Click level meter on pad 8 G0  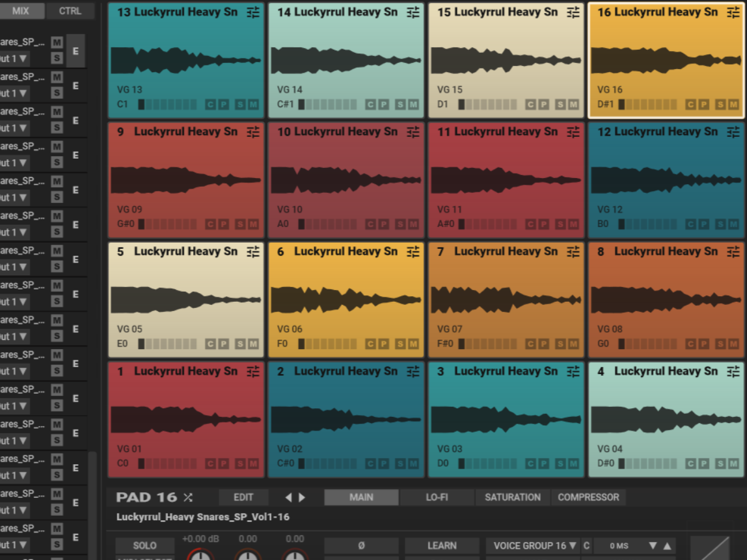click(x=648, y=344)
